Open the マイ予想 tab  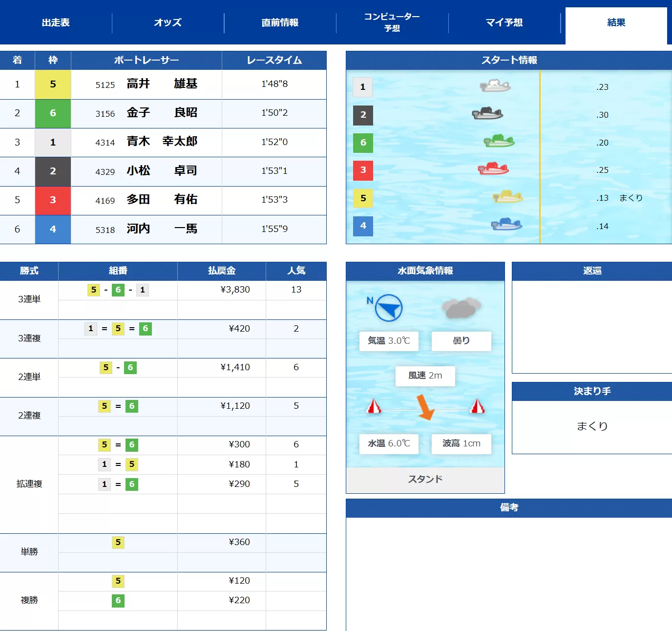pyautogui.click(x=504, y=22)
